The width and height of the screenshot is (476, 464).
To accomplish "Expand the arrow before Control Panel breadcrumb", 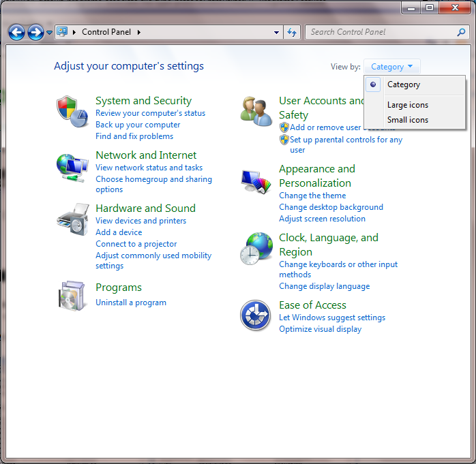I will [x=74, y=32].
